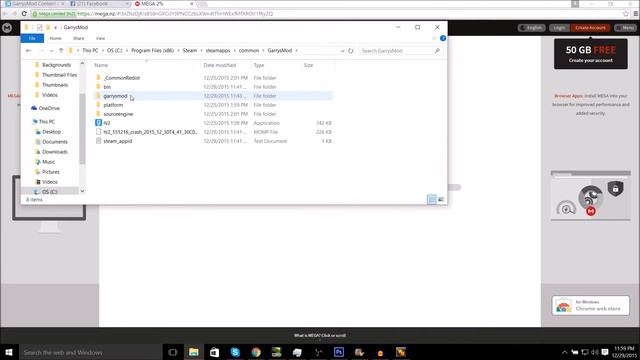
Task: Open the Share ribbon tab
Action: point(78,38)
